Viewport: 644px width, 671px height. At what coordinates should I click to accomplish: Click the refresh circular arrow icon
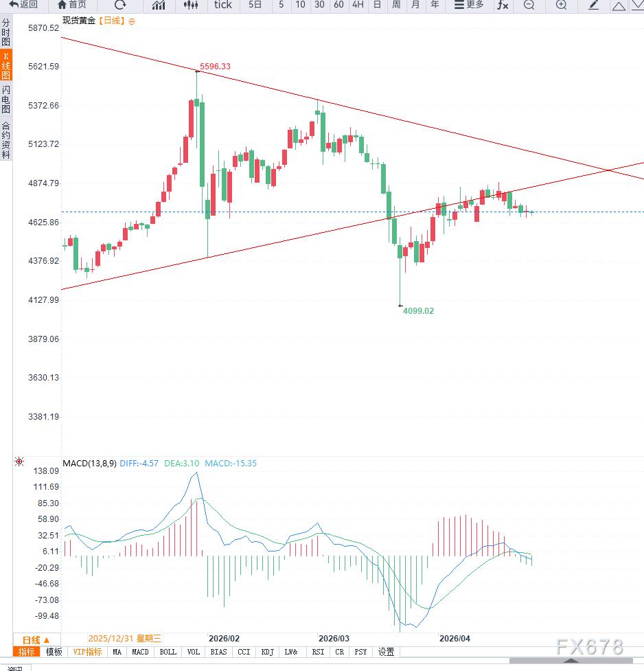(120, 5)
